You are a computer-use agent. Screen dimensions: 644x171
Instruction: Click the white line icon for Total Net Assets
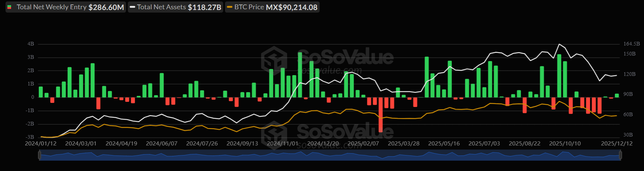[133, 7]
